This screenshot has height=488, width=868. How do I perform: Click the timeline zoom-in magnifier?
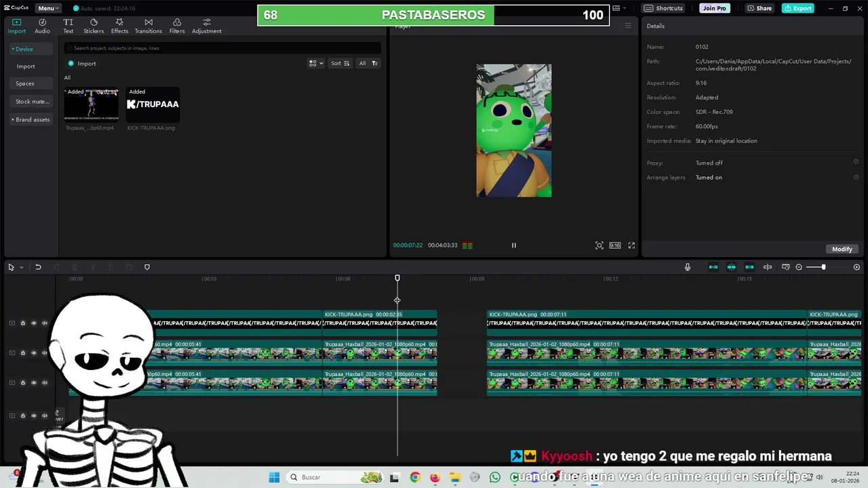856,267
